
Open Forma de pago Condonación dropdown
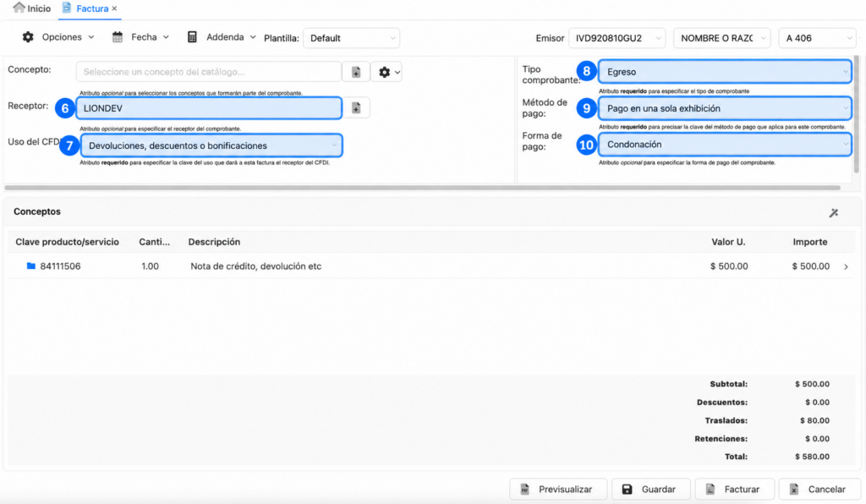[725, 144]
